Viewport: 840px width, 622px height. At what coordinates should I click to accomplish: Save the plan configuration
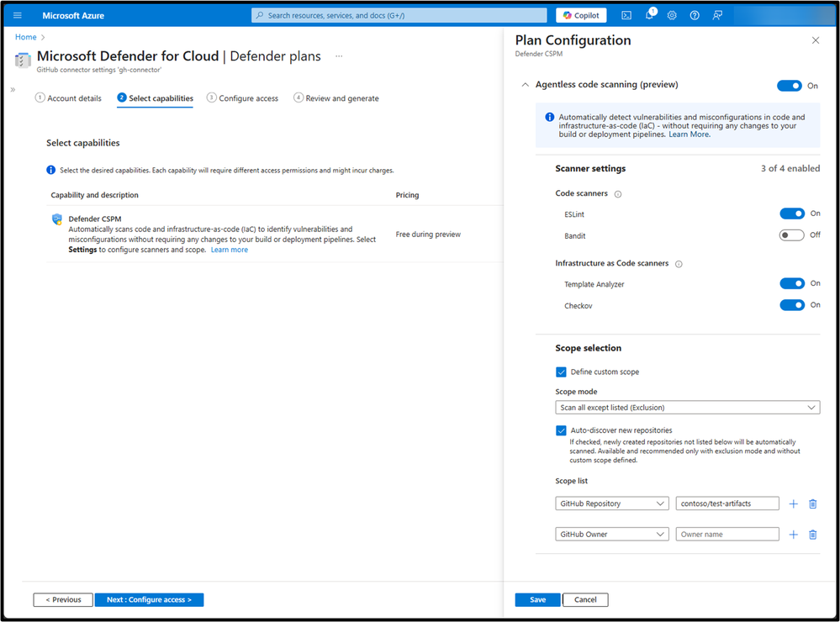(538, 599)
